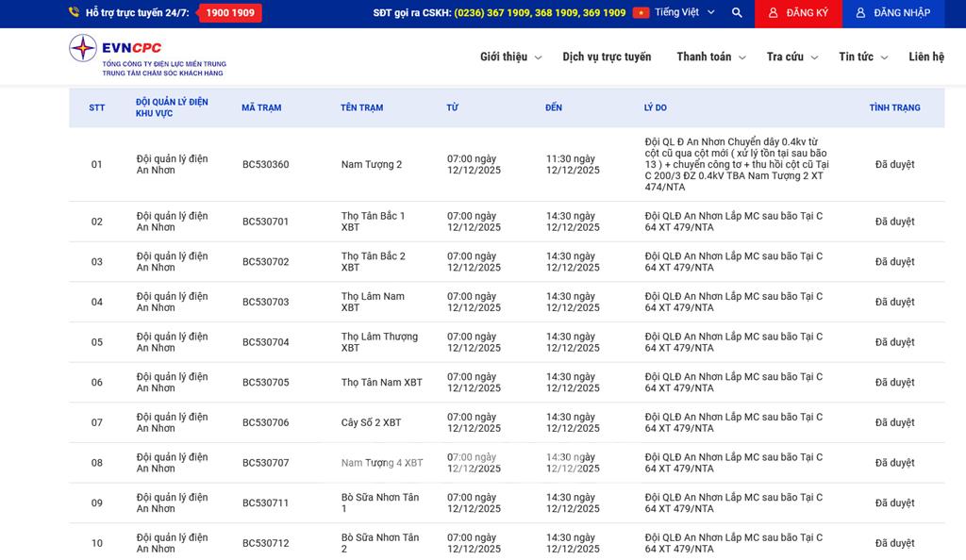This screenshot has height=560, width=966.
Task: Click the user icon beside ĐĂNG KÝ
Action: click(x=774, y=13)
